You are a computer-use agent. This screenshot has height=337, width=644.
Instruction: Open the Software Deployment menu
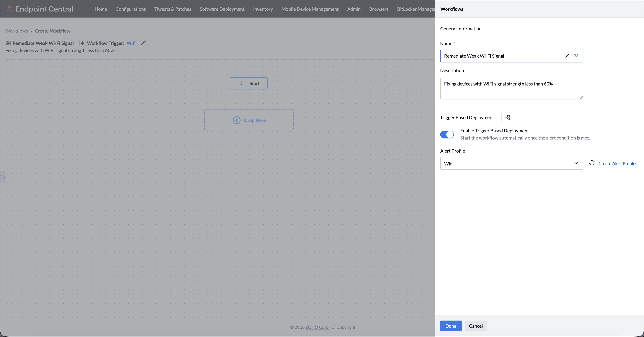(x=222, y=9)
